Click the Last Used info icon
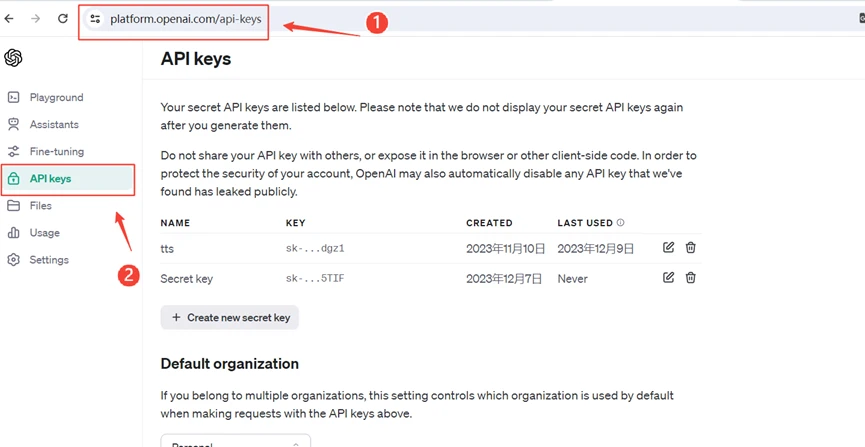 621,223
